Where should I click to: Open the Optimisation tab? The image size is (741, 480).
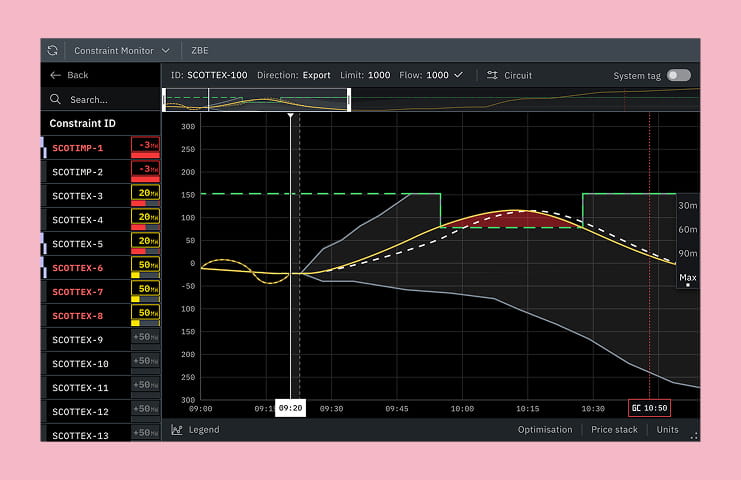545,430
